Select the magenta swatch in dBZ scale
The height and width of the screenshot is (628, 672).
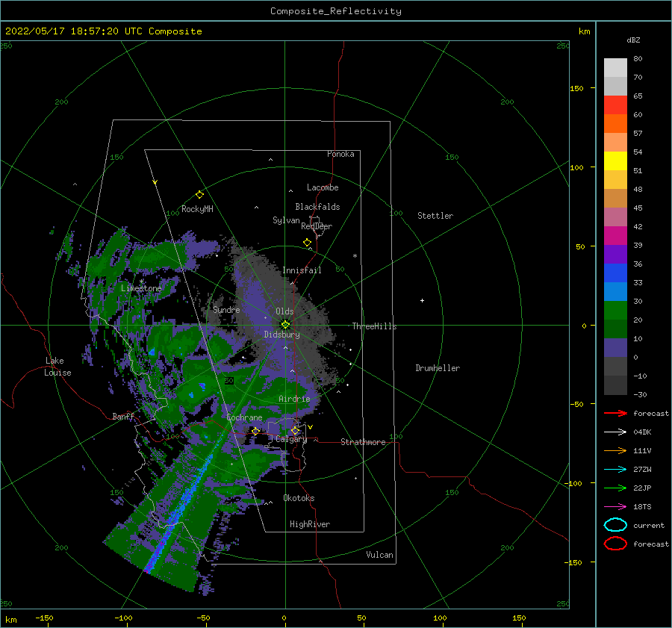coord(615,236)
